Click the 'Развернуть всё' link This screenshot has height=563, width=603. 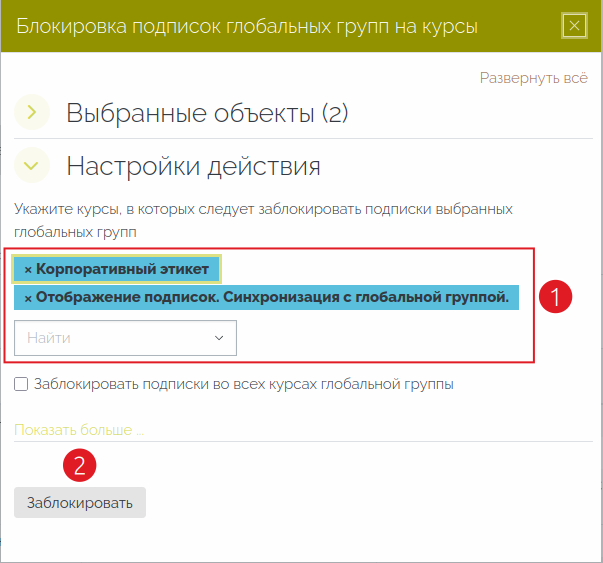point(533,77)
